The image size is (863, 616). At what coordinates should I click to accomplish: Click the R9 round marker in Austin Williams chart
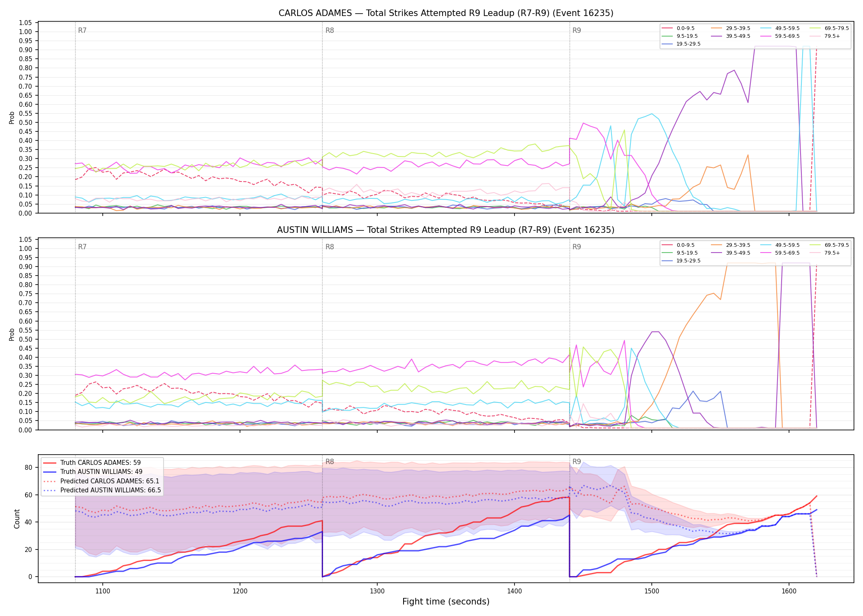577,247
